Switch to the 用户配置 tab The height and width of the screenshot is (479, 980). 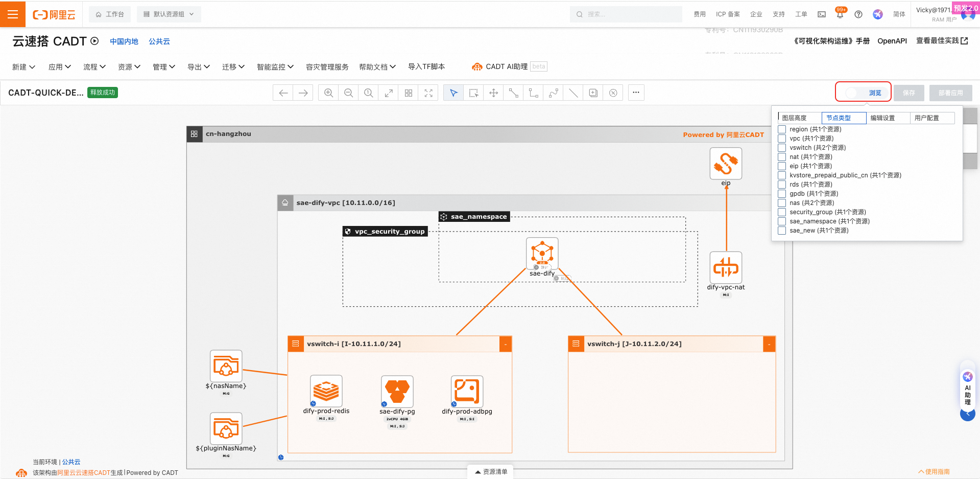[932, 118]
